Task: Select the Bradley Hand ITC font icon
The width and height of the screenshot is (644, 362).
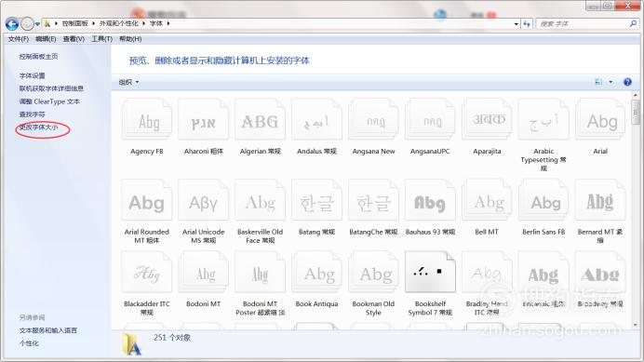Action: (487, 273)
